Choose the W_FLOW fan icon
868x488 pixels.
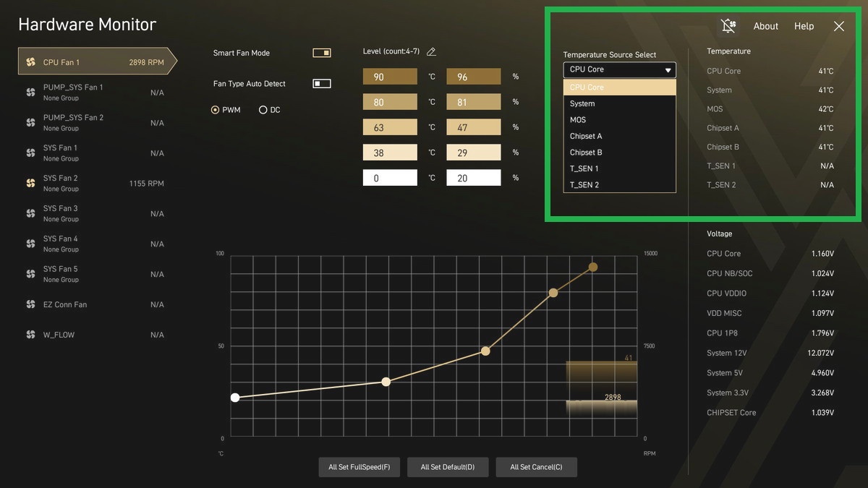tap(30, 335)
